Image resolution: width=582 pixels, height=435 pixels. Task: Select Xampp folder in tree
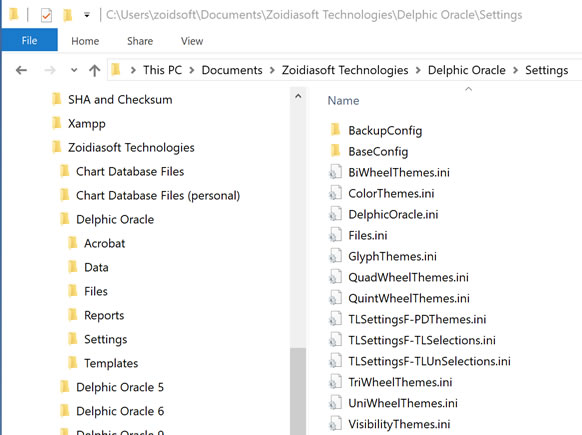point(86,124)
